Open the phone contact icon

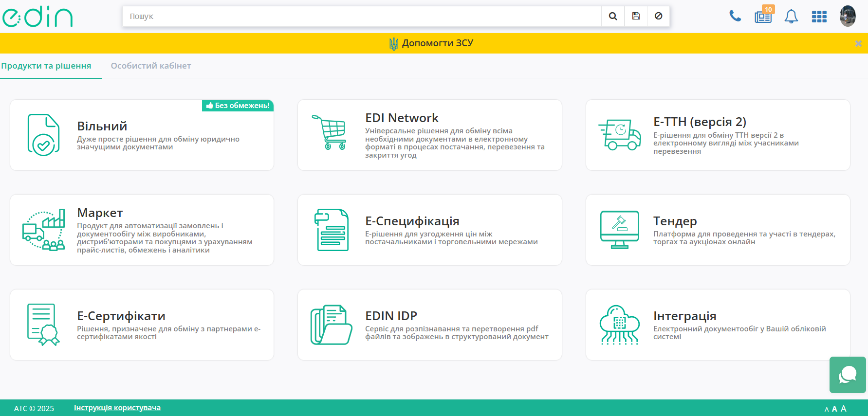(x=735, y=17)
